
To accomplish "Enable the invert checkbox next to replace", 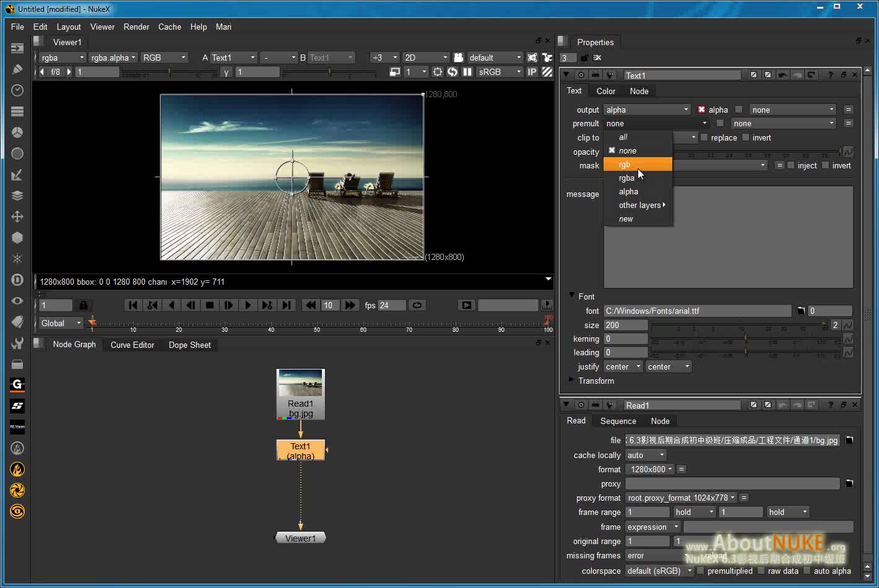I will pyautogui.click(x=745, y=137).
